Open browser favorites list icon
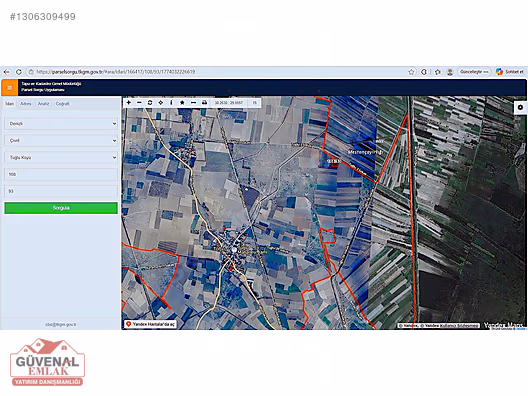Screen dimensions: 528x396 (x=438, y=72)
